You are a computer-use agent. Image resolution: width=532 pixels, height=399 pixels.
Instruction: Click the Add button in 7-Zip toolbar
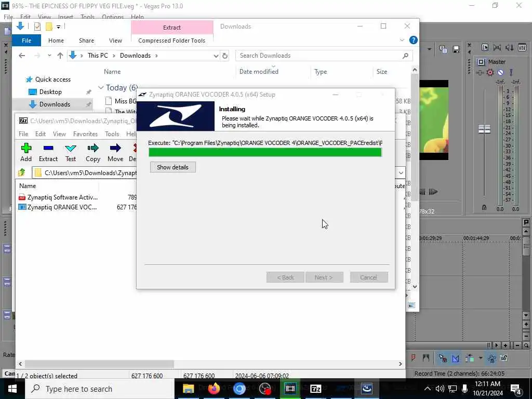click(26, 152)
